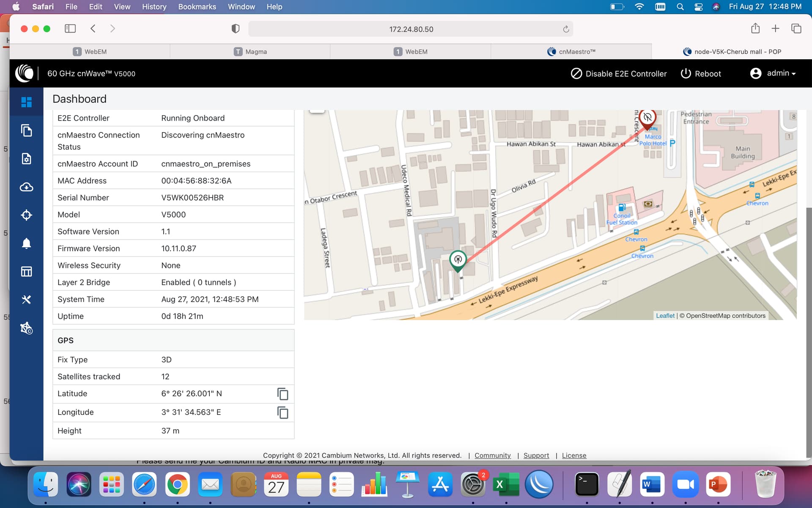
Task: Open the cloud download sidebar icon
Action: coord(26,187)
